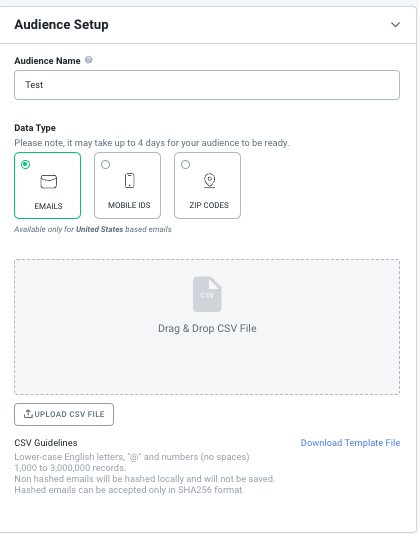Click the Upload CSV File button
The height and width of the screenshot is (534, 419).
pos(64,414)
